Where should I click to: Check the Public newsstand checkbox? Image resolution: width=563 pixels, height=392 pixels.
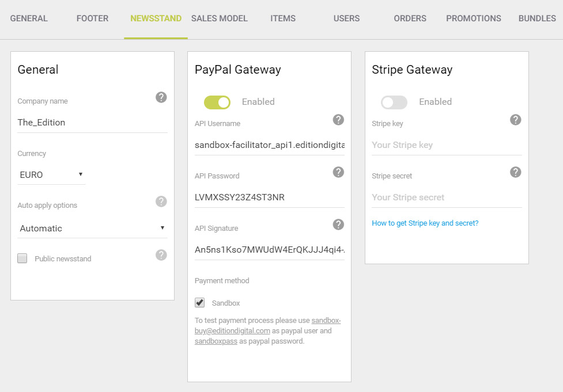(22, 258)
